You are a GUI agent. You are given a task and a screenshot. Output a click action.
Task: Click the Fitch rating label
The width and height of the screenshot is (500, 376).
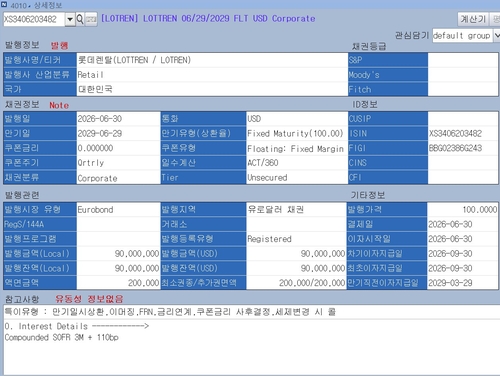click(388, 89)
